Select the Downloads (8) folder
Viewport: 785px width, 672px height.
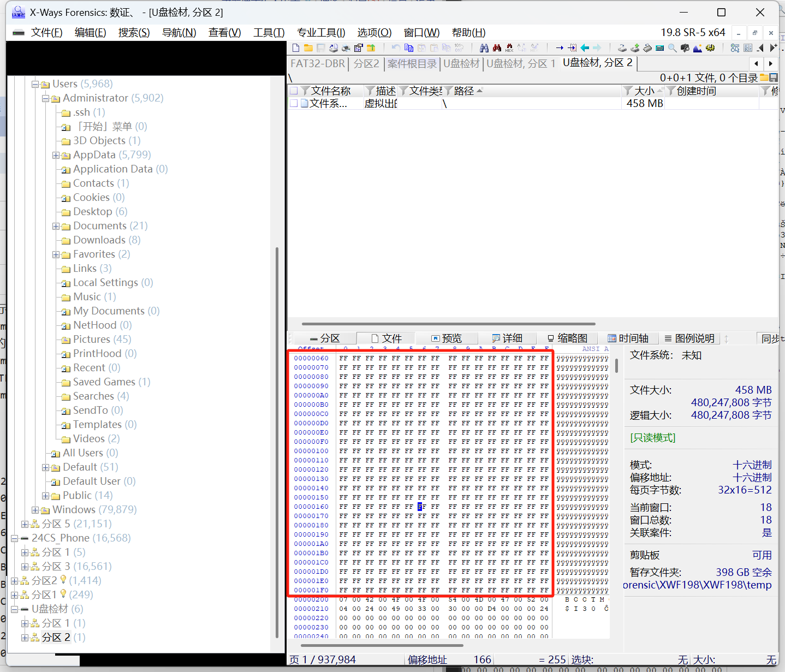tap(107, 240)
